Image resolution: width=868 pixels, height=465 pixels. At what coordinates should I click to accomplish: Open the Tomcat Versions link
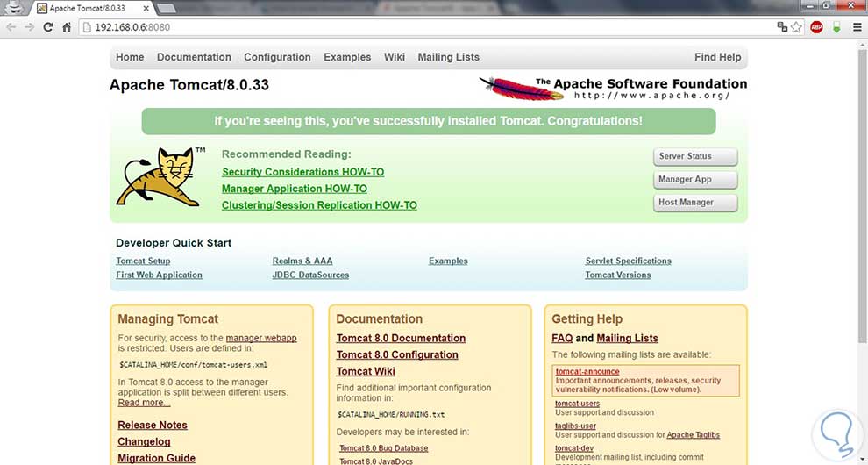(x=618, y=275)
